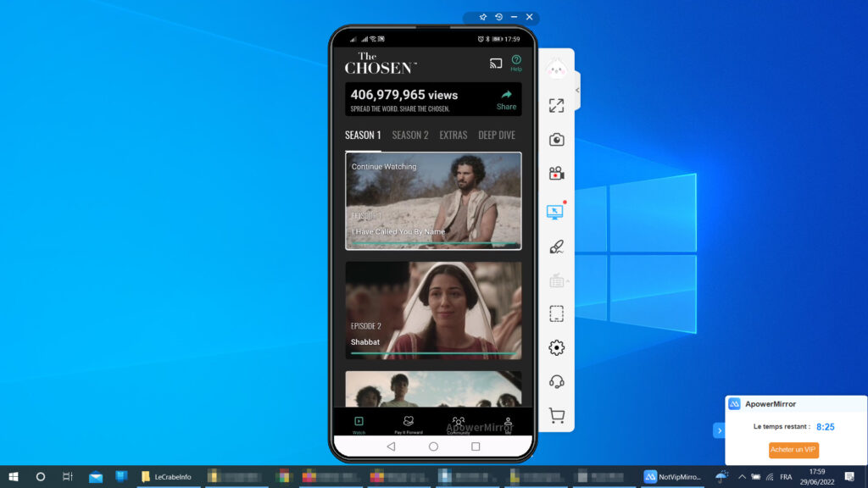This screenshot has width=868, height=488.
Task: Tap the Cast icon in The Chosen app
Action: coord(495,64)
